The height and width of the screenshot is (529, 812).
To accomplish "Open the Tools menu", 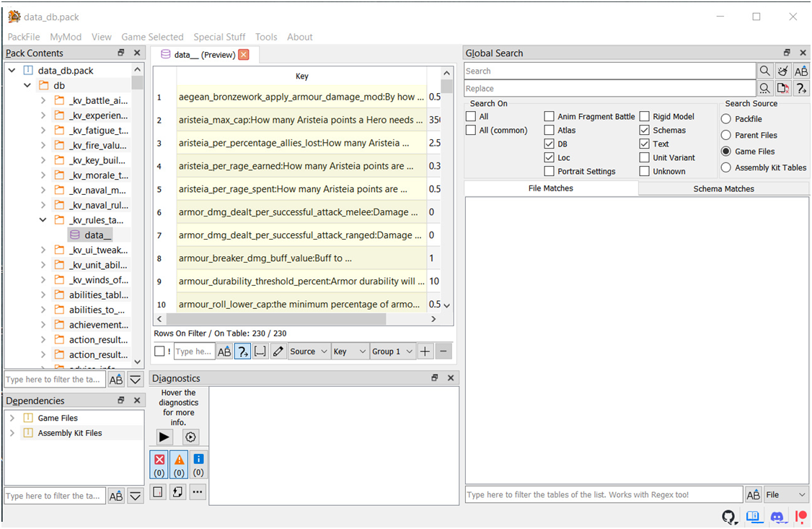I will point(266,37).
